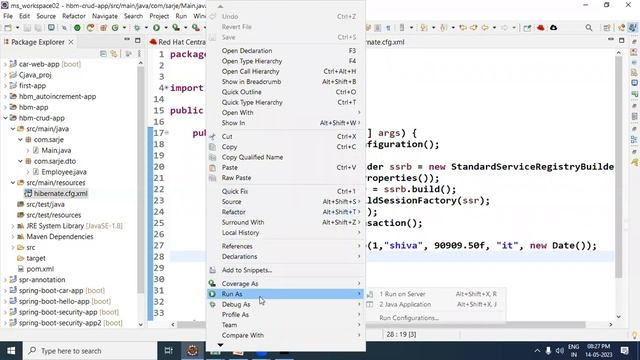Viewport: 640px width, 360px height.
Task: Expand the spr-annotation project
Action: [x=6, y=280]
